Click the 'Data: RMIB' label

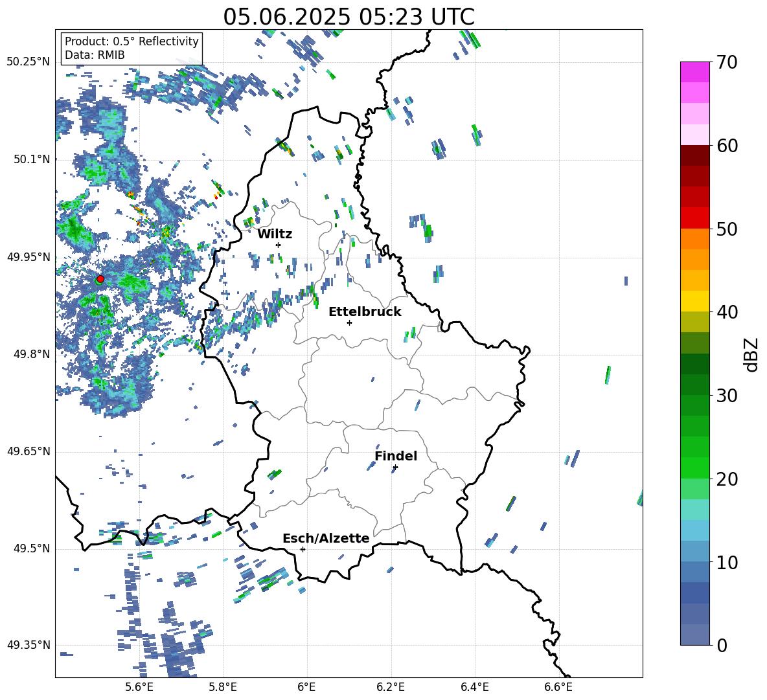[x=95, y=55]
